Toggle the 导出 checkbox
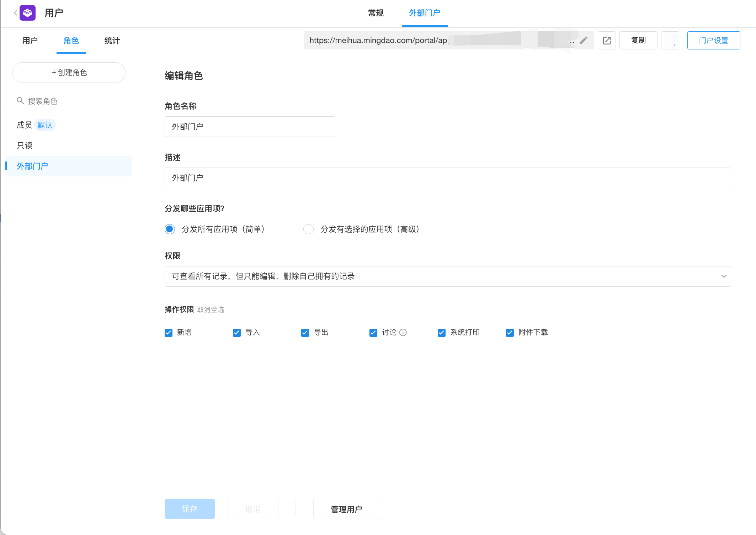This screenshot has width=756, height=535. tap(305, 332)
